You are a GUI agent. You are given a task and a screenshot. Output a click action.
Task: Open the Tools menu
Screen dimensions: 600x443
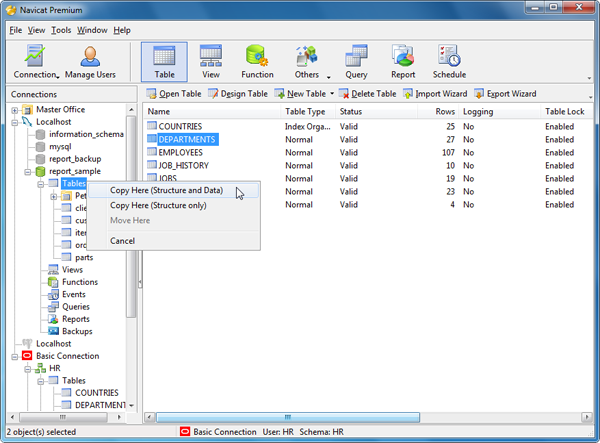tap(61, 30)
